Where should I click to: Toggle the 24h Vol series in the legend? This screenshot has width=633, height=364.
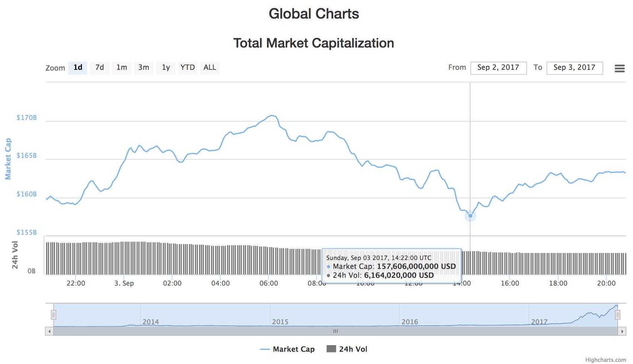pyautogui.click(x=347, y=349)
